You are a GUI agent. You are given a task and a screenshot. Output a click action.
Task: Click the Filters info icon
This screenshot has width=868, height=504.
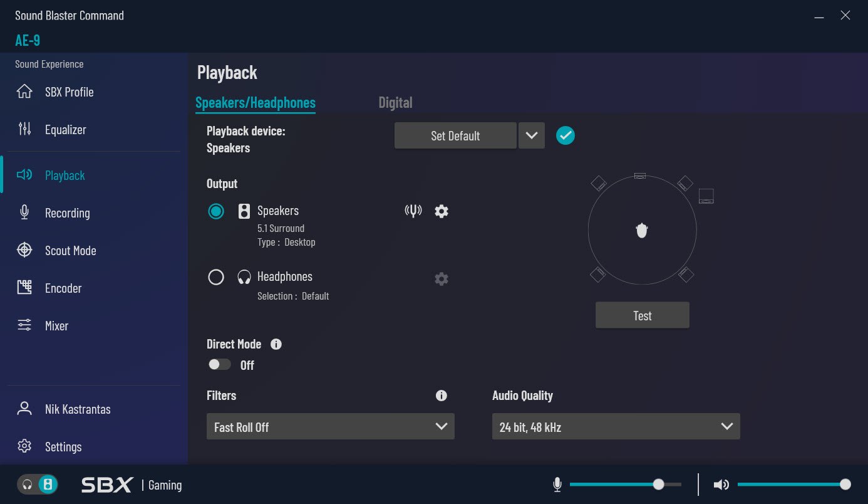(x=442, y=396)
